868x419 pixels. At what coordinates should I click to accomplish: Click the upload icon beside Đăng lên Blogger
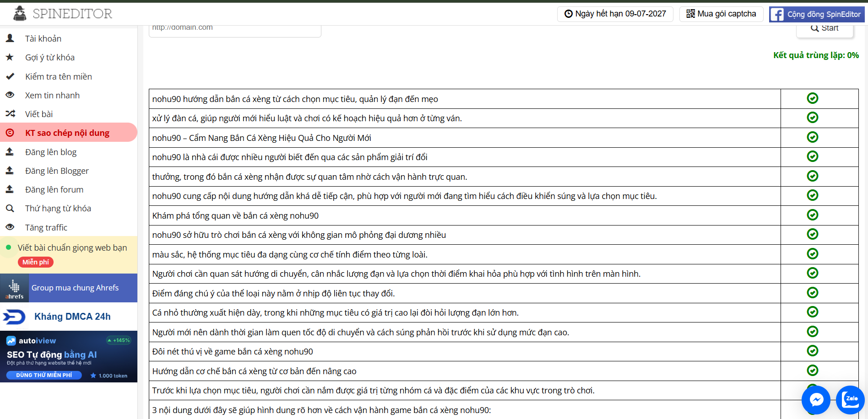10,171
